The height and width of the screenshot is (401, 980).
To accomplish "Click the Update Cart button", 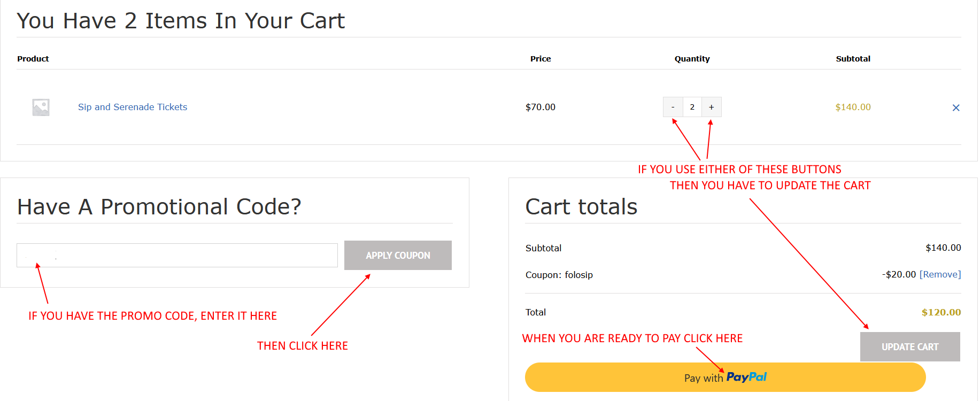I will [x=910, y=346].
